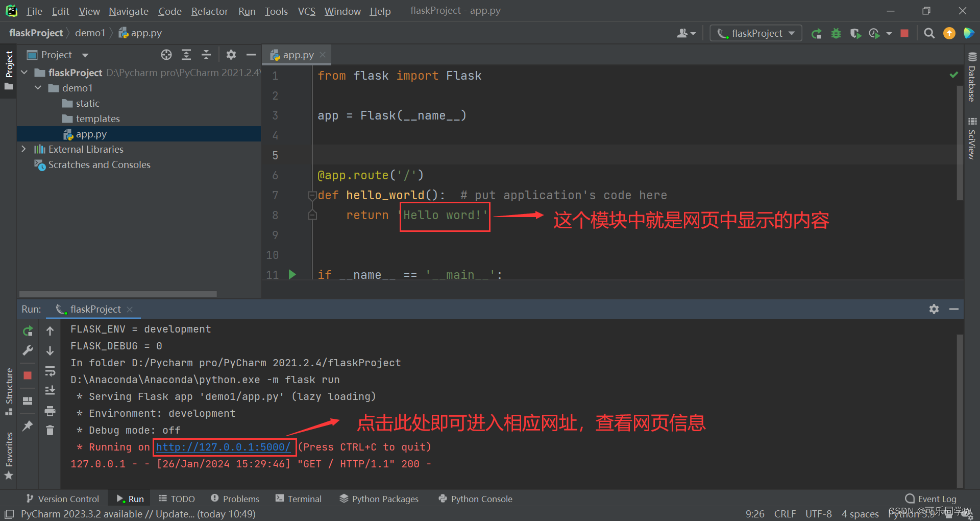
Task: Click the Project tree horizontal scrollbar
Action: click(118, 294)
